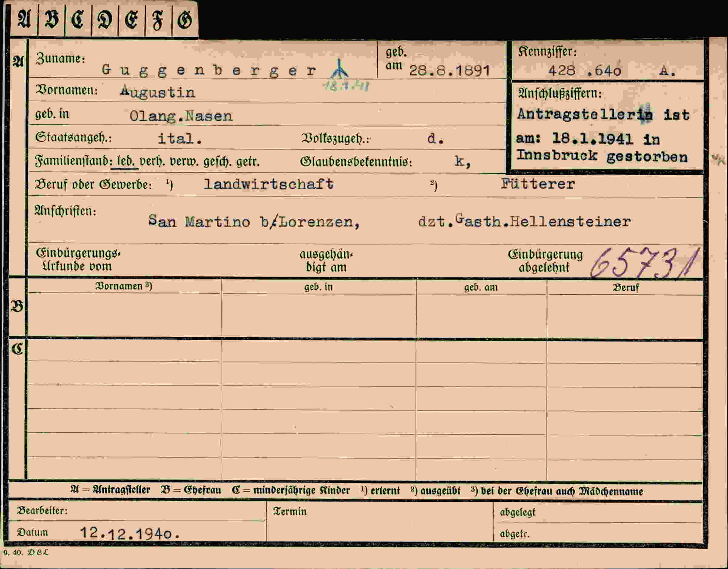728x569 pixels.
Task: Click the 'Glaubensbekenntnis:' label
Action: coord(356,162)
